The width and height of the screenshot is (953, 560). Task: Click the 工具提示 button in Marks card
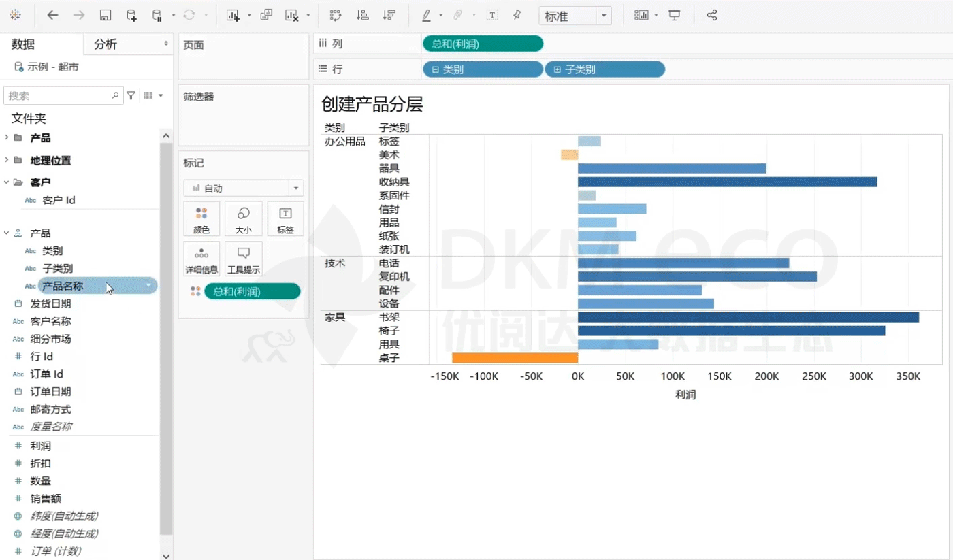click(x=243, y=259)
